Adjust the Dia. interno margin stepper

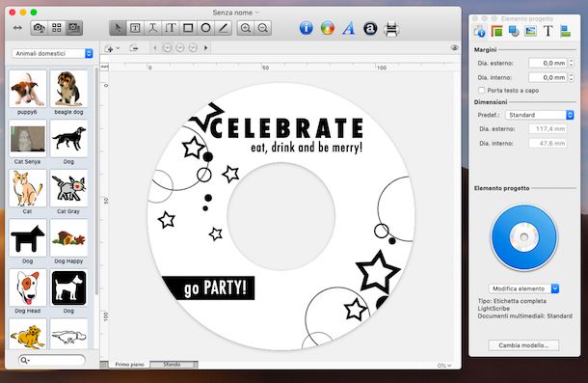[x=571, y=77]
